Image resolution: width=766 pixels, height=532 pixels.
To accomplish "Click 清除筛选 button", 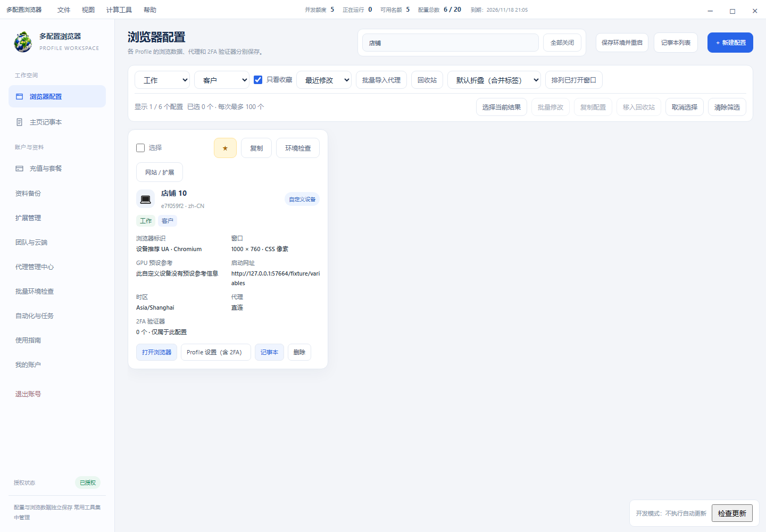I will click(x=727, y=107).
